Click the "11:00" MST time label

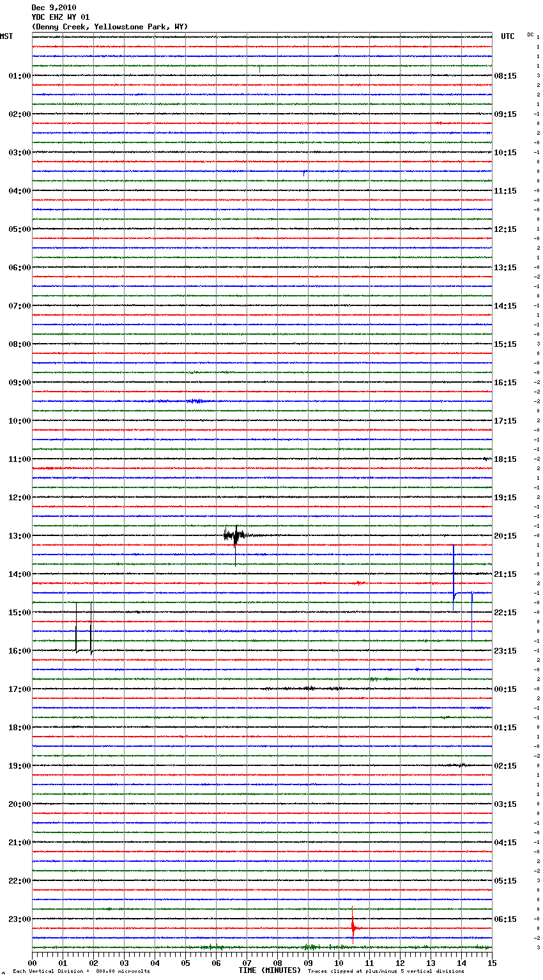(20, 459)
